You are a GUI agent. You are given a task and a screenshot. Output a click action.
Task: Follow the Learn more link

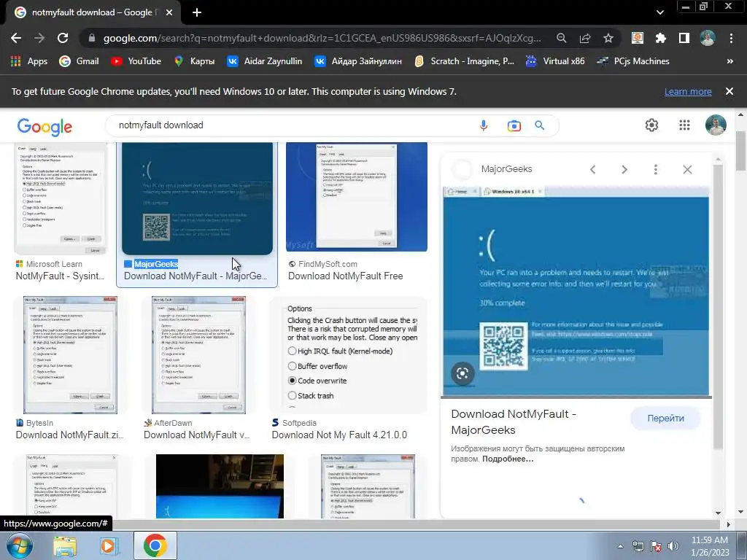tap(688, 91)
